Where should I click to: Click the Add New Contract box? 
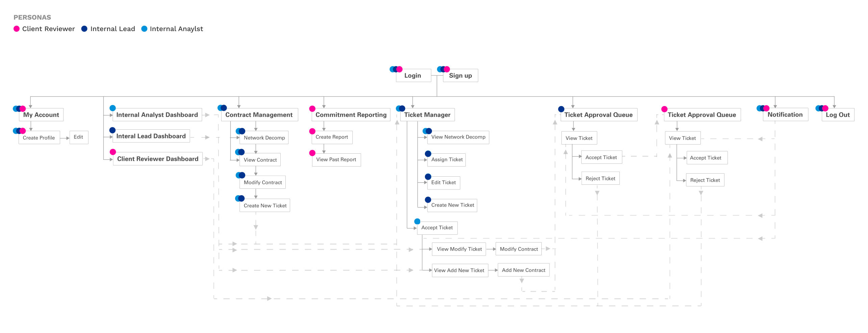tap(524, 270)
